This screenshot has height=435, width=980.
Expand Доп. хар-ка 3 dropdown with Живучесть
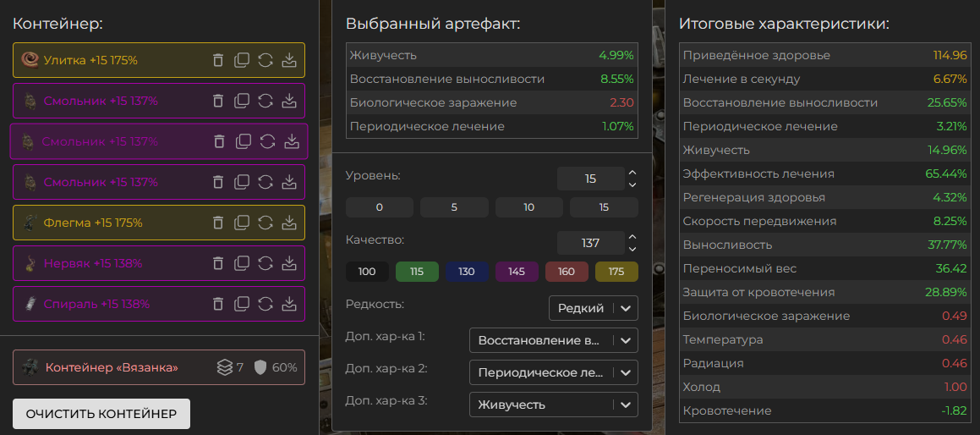(x=553, y=405)
